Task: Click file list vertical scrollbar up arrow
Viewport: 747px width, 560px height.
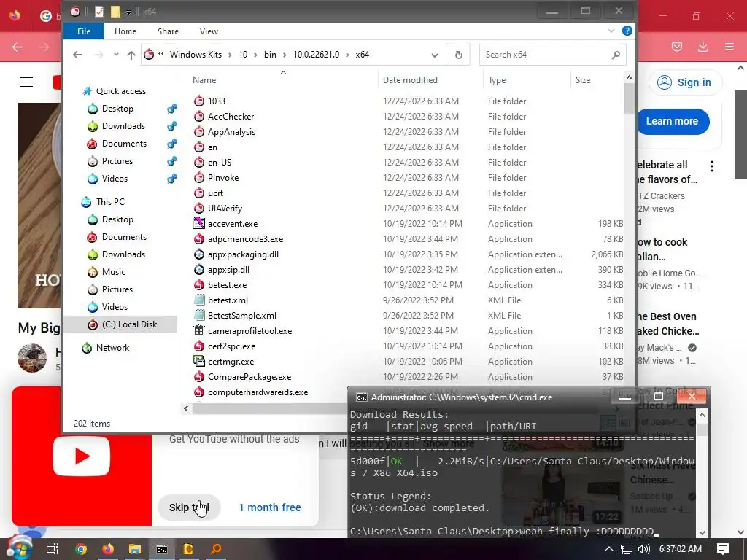Action: pos(629,77)
